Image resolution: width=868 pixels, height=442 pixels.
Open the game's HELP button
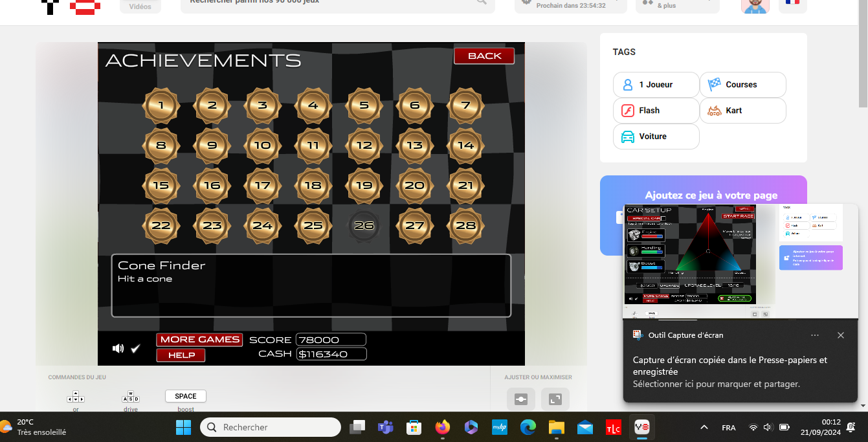(181, 355)
